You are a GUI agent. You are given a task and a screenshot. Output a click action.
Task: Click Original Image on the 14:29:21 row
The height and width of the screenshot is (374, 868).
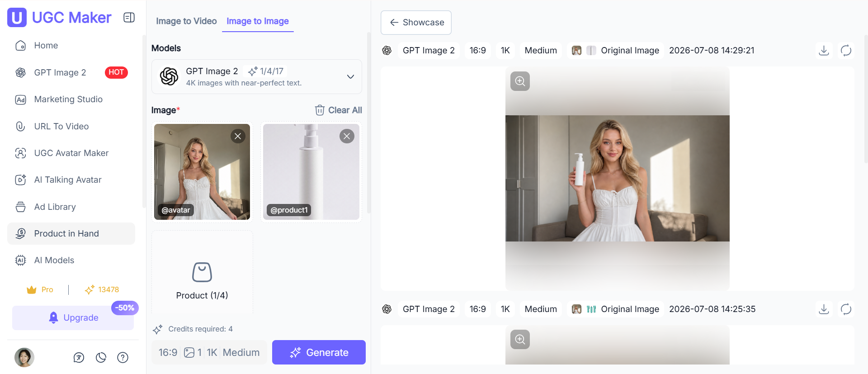(x=615, y=50)
